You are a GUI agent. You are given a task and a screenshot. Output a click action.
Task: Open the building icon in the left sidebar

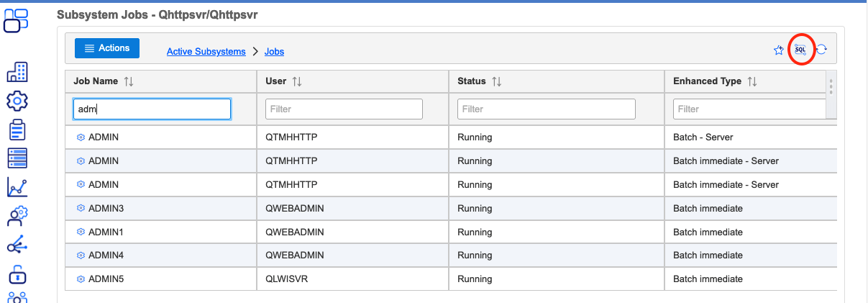(x=17, y=72)
